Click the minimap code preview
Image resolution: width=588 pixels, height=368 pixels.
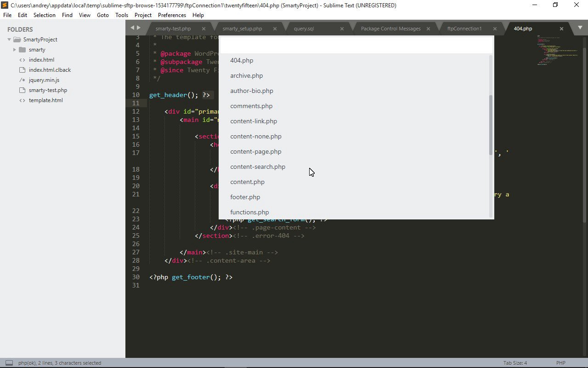point(557,51)
